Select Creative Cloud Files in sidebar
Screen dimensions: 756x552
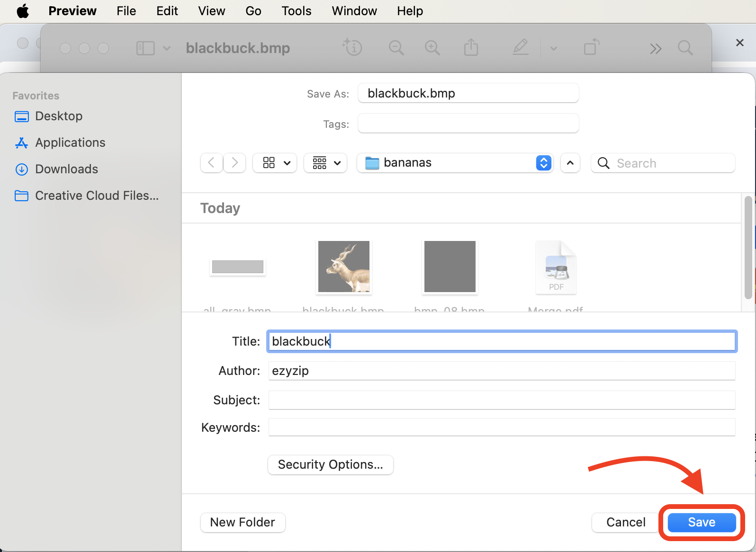pos(87,196)
